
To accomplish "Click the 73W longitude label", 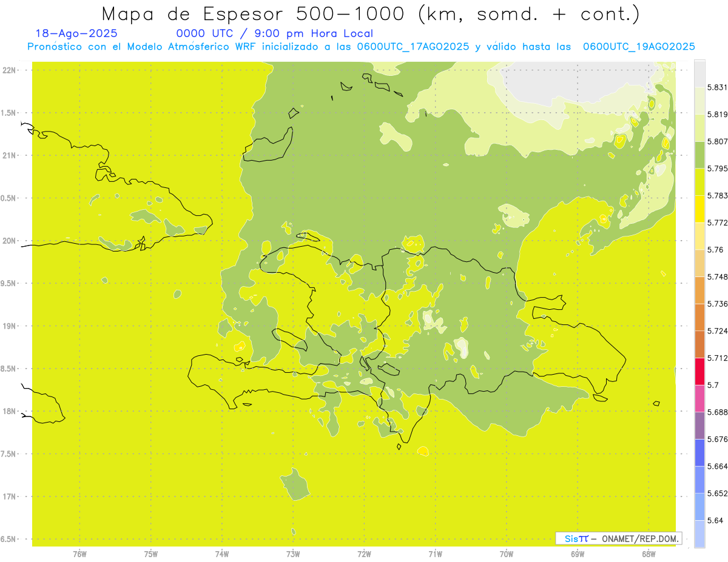I will (293, 554).
